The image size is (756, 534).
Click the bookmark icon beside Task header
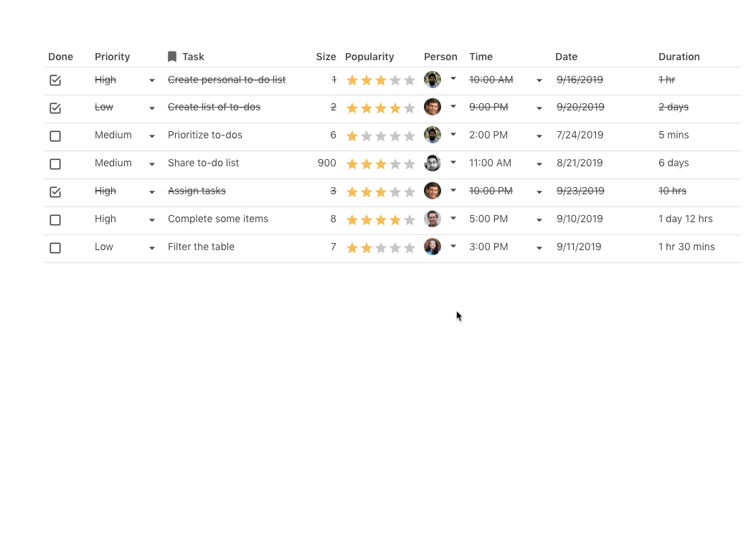[172, 57]
